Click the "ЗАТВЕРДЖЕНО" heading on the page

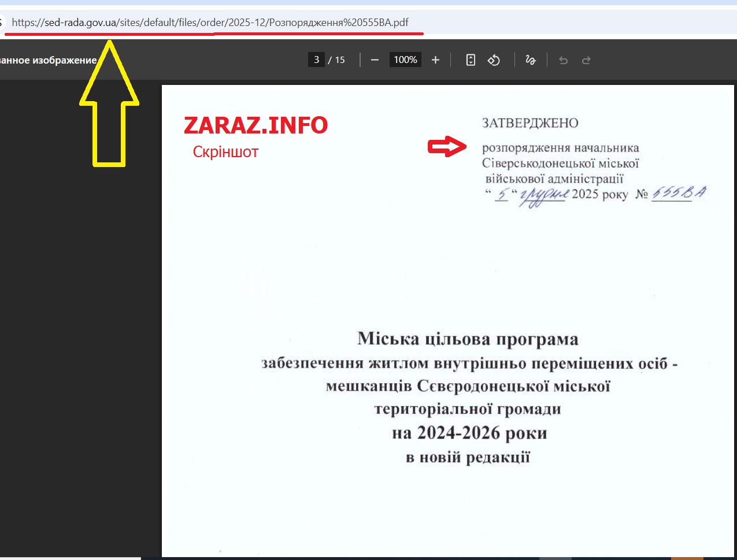click(530, 123)
